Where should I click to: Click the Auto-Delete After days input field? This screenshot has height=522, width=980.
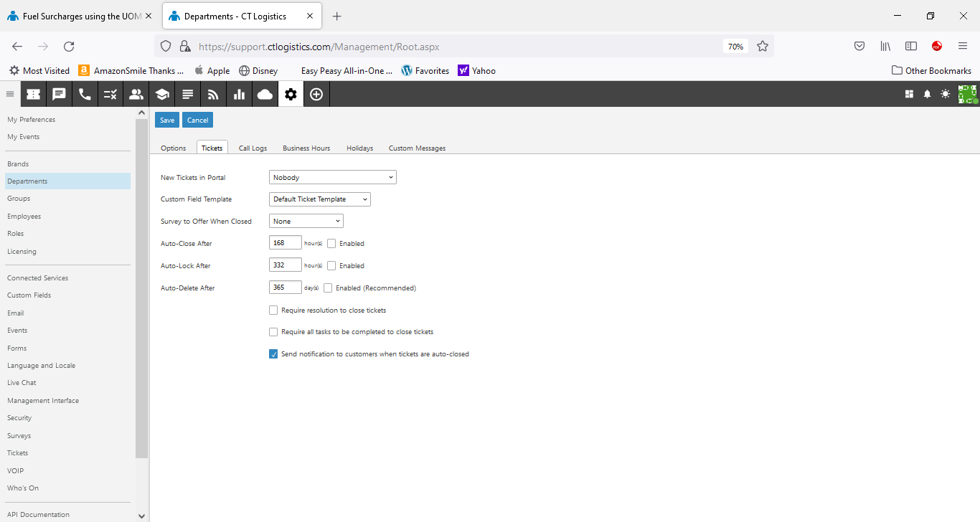(x=285, y=288)
